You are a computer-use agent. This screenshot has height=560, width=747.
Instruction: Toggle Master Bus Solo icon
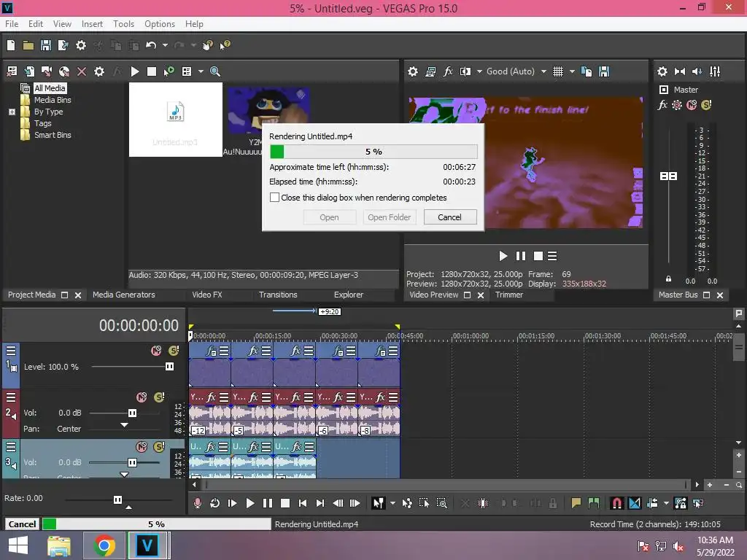706,105
